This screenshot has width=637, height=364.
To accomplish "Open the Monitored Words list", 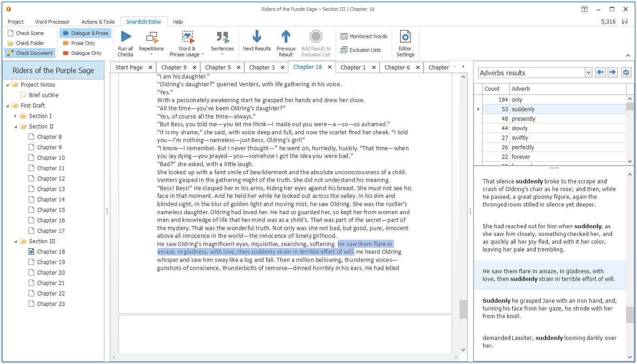I will (x=363, y=36).
